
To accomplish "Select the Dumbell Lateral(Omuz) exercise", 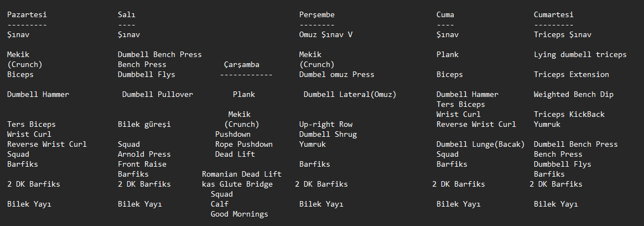I will [350, 95].
